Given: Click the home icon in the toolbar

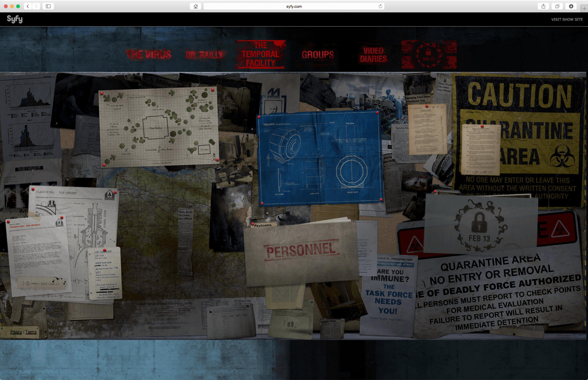Looking at the screenshot, I should point(196,6).
